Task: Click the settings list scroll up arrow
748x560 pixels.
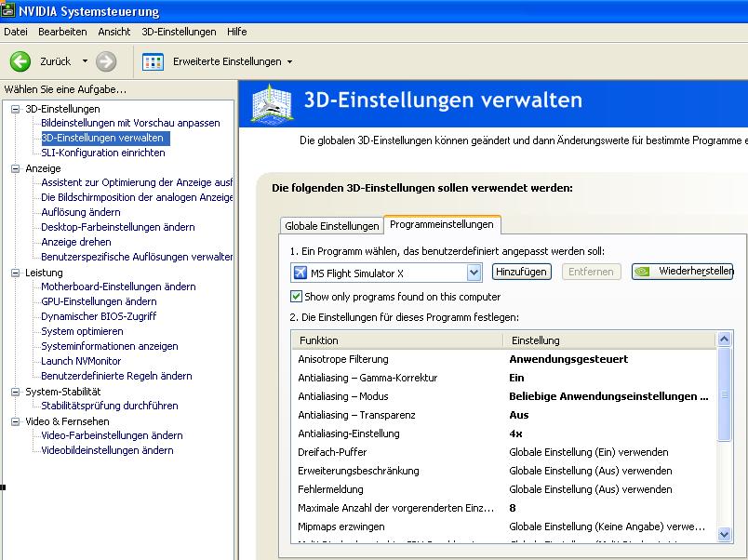Action: (724, 340)
